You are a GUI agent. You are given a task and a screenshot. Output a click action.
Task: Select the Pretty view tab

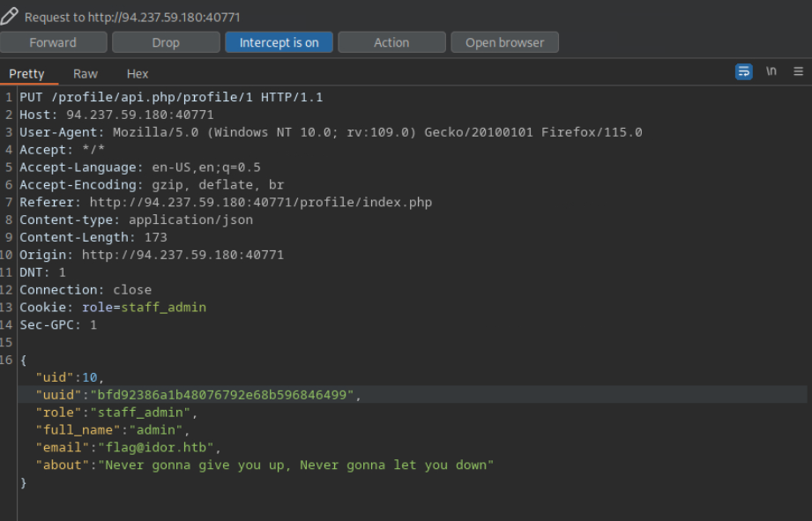(26, 74)
